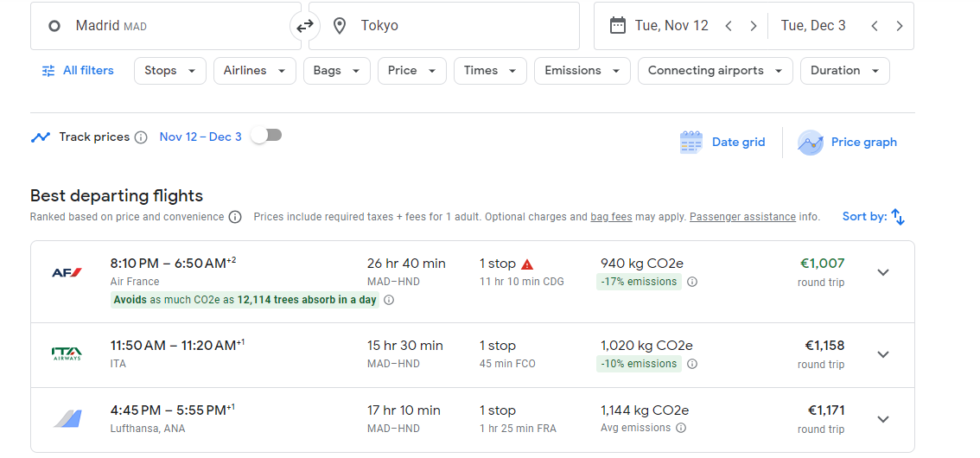Click the Lufthansa, ANA flight logo
980x458 pixels.
(x=67, y=419)
